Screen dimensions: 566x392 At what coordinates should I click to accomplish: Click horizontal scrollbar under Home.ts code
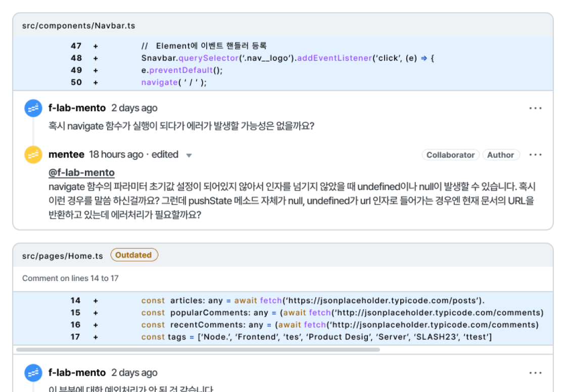[x=198, y=349]
